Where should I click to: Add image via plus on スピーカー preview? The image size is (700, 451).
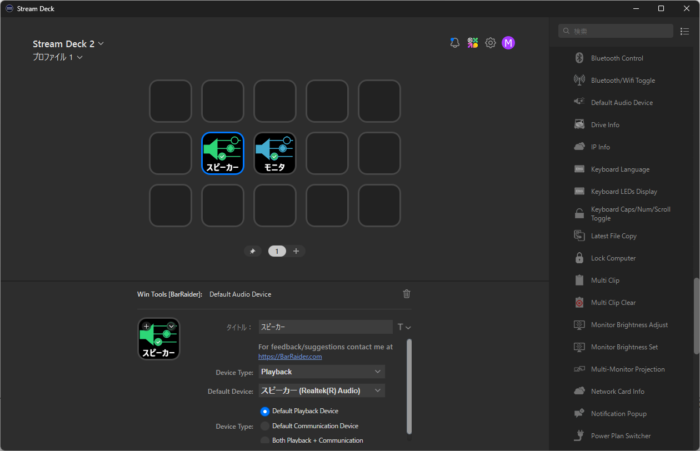[146, 326]
